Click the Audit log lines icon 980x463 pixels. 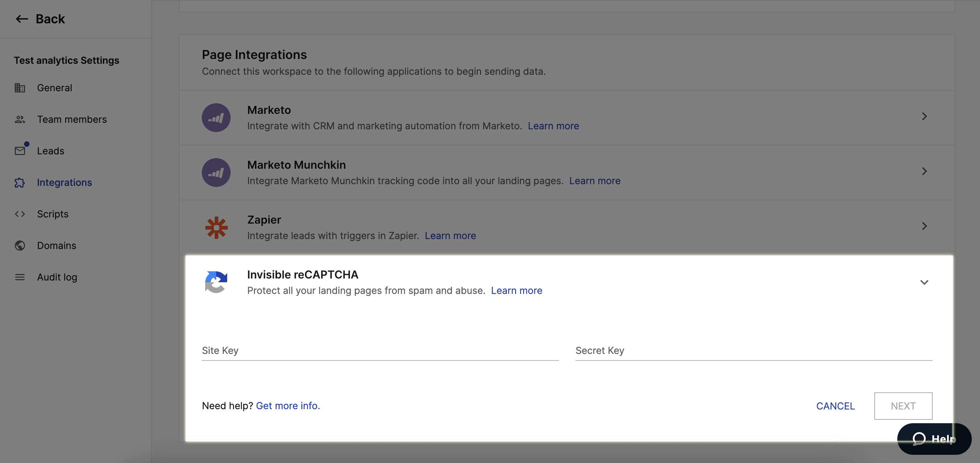click(x=20, y=277)
